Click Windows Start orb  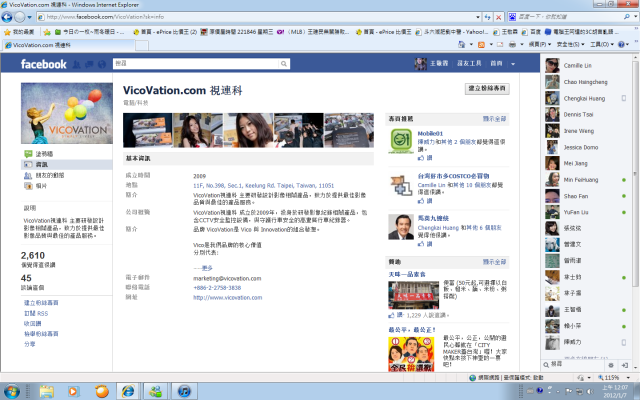click(11, 391)
